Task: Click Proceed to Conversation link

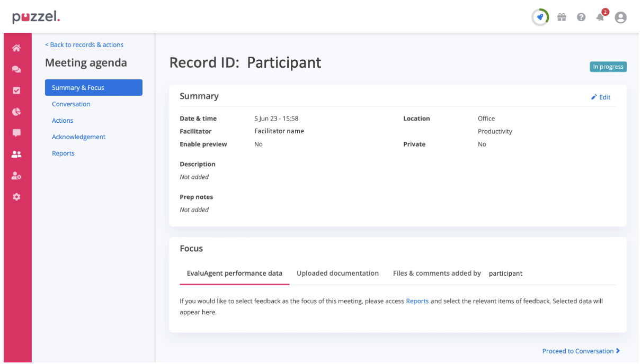Action: tap(581, 351)
